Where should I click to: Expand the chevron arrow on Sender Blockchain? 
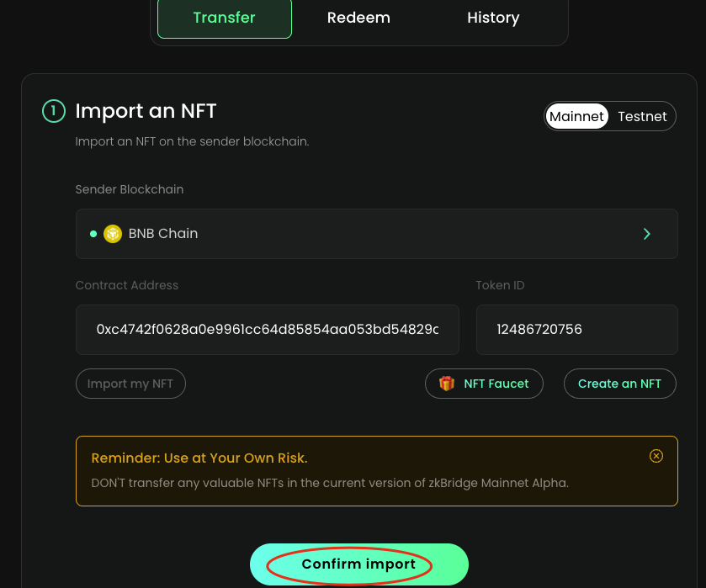click(646, 234)
